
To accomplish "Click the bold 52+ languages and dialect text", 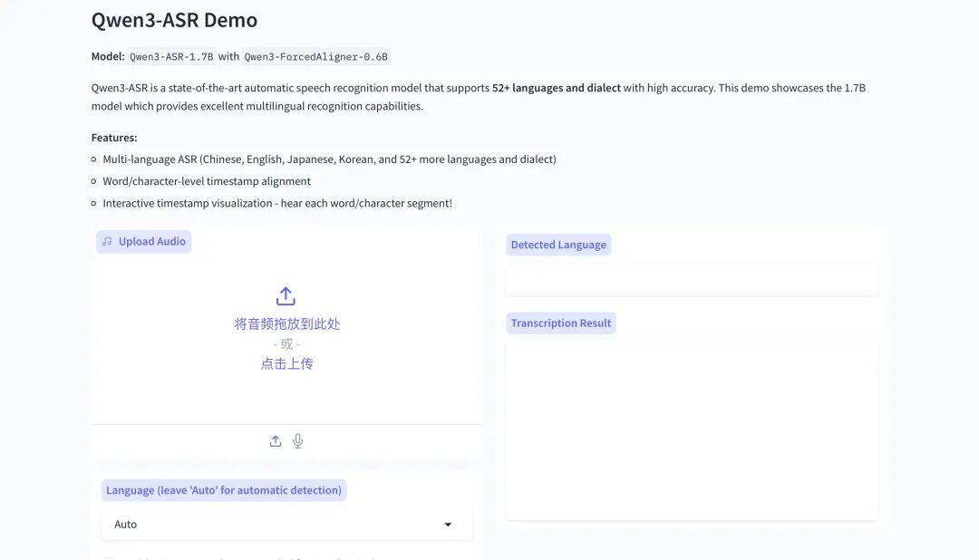I will tap(556, 88).
